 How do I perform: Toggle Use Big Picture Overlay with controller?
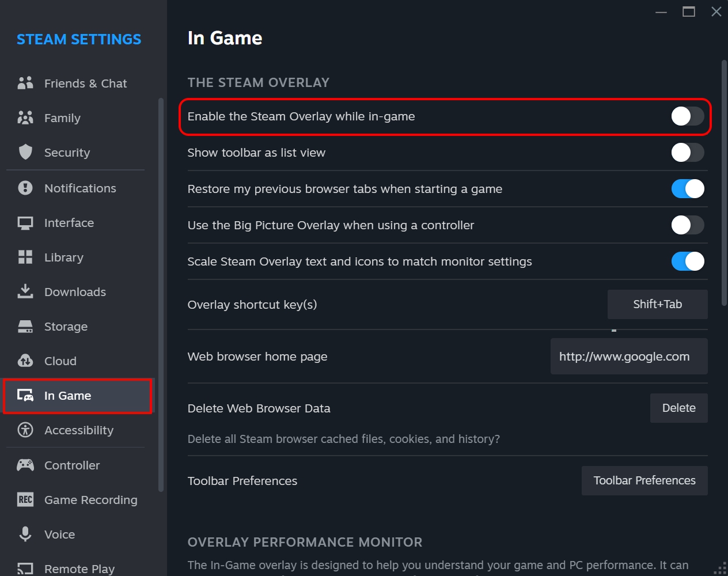687,225
